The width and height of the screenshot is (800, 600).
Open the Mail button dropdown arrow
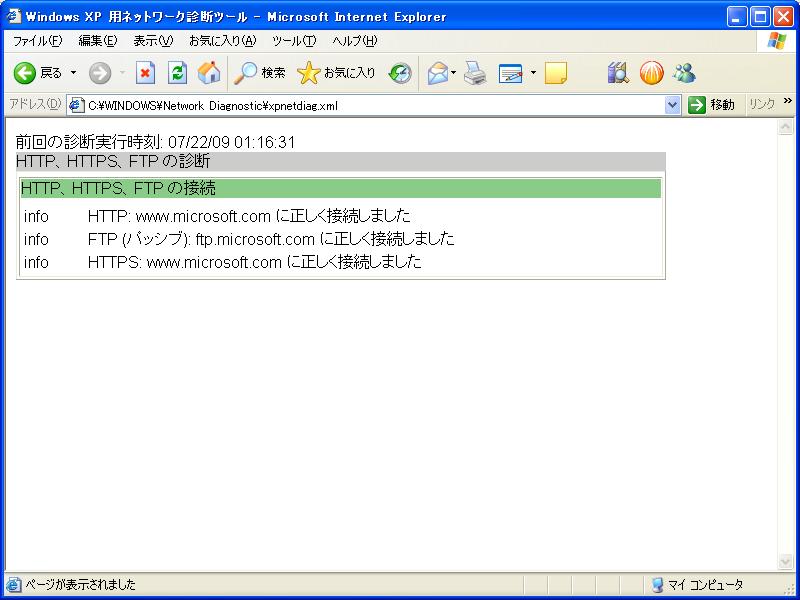[454, 73]
